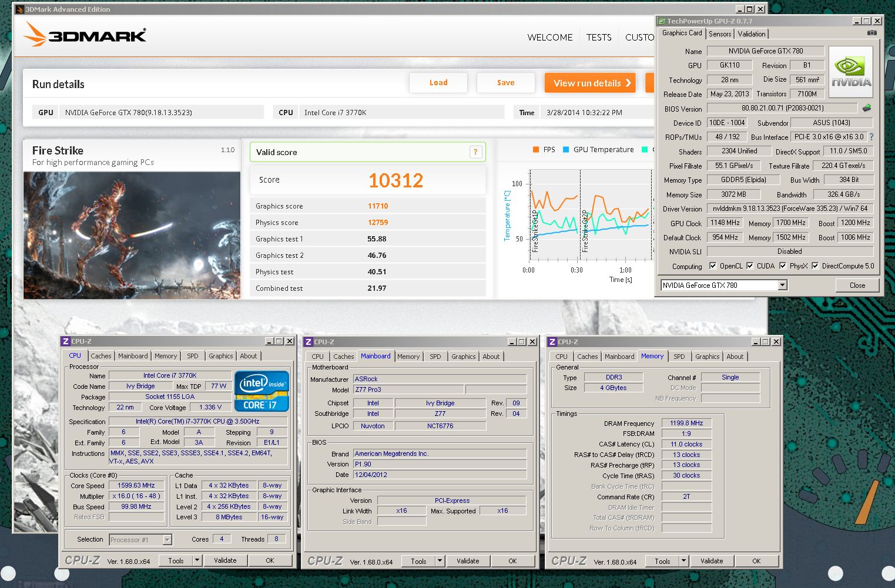The width and height of the screenshot is (895, 588).
Task: Click arrow on View run details button
Action: point(628,83)
